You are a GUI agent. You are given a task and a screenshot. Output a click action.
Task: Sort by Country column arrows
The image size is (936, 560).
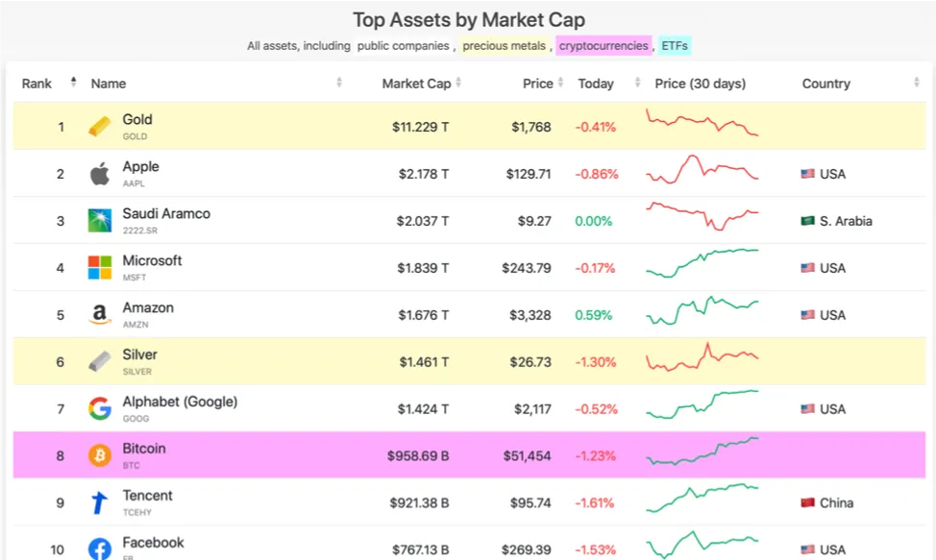click(917, 83)
